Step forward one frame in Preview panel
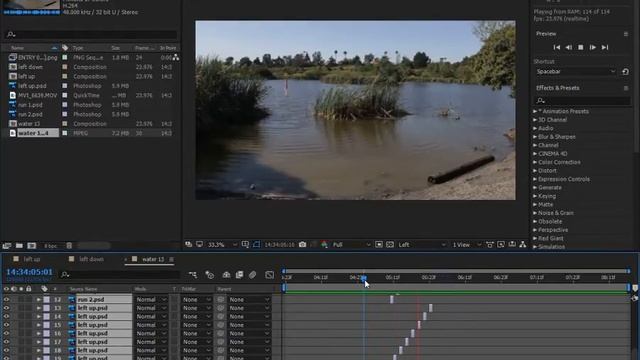This screenshot has height=360, width=640. coord(593,47)
